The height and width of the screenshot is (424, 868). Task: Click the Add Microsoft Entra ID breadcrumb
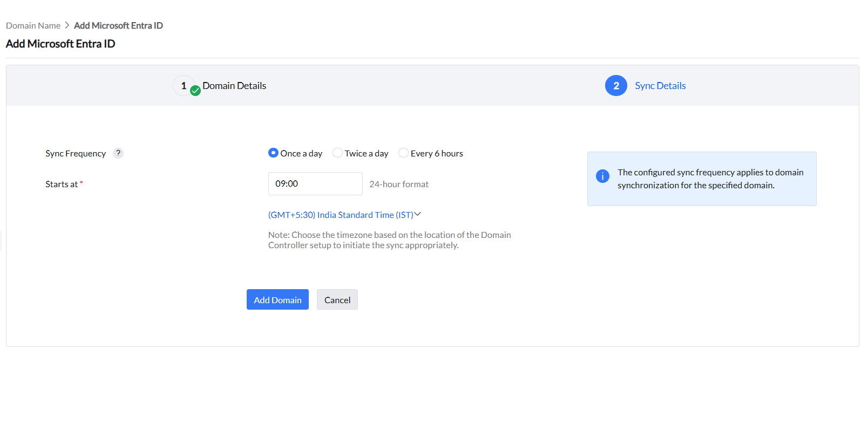point(118,25)
